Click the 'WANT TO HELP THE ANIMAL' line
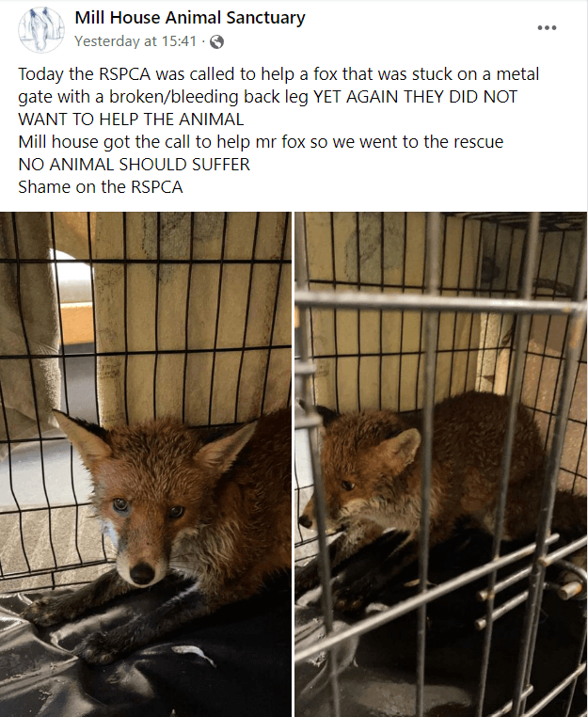The height and width of the screenshot is (717, 588). [131, 119]
